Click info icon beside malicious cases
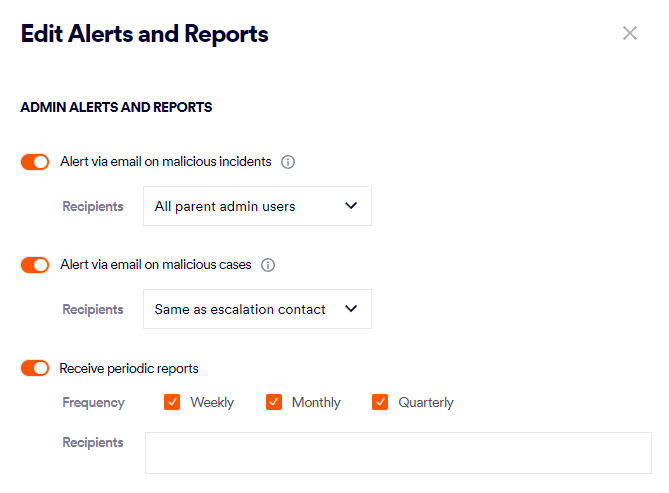This screenshot has height=493, width=669. 268,265
